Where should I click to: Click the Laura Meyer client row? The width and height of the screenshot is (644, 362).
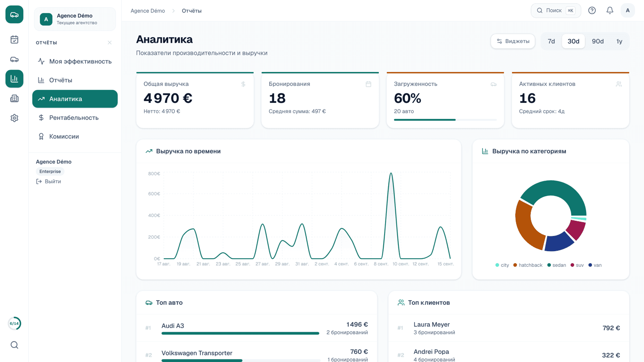pyautogui.click(x=509, y=328)
